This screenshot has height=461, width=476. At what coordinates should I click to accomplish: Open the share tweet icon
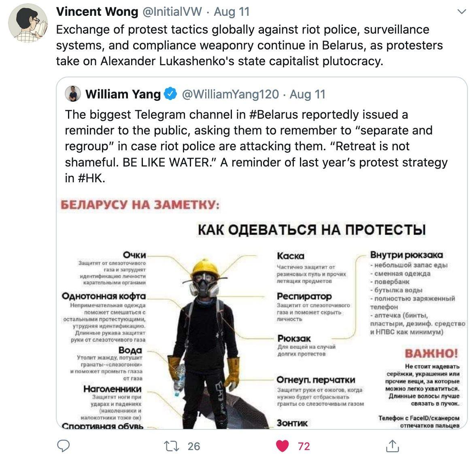(x=392, y=446)
